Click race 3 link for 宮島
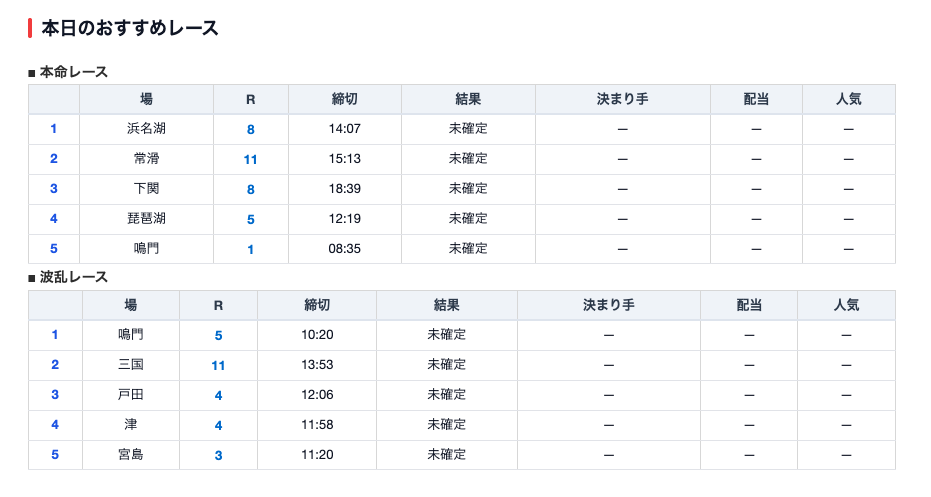The width and height of the screenshot is (931, 497). (218, 455)
